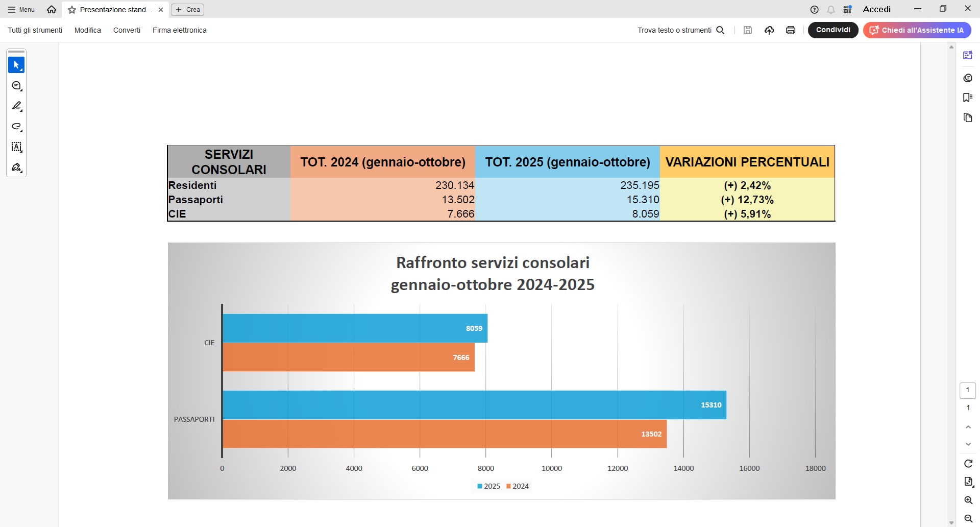Open Tutti gli strumenti menu

35,30
